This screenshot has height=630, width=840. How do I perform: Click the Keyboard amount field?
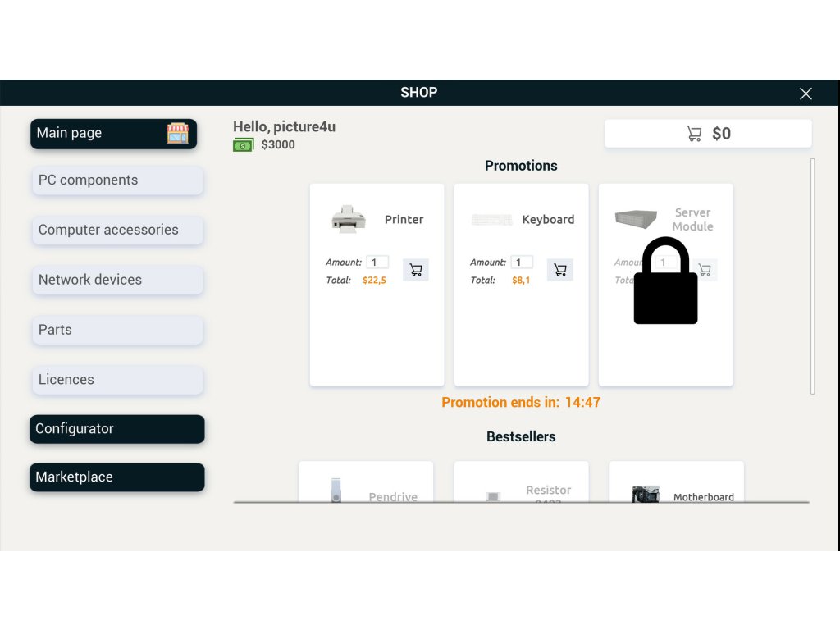(x=522, y=262)
